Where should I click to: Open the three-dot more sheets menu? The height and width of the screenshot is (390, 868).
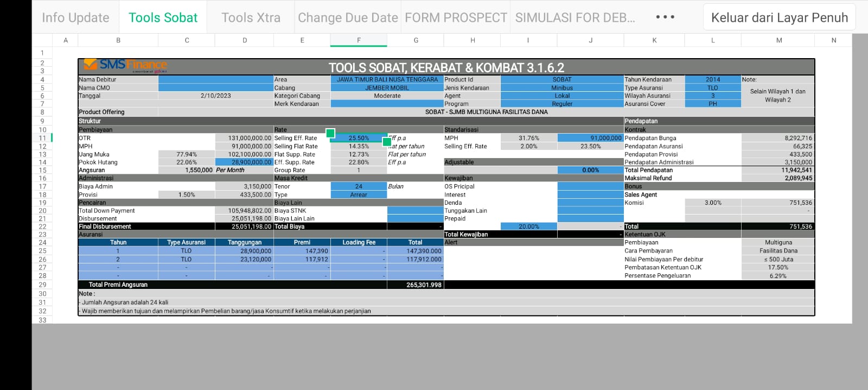click(x=665, y=17)
